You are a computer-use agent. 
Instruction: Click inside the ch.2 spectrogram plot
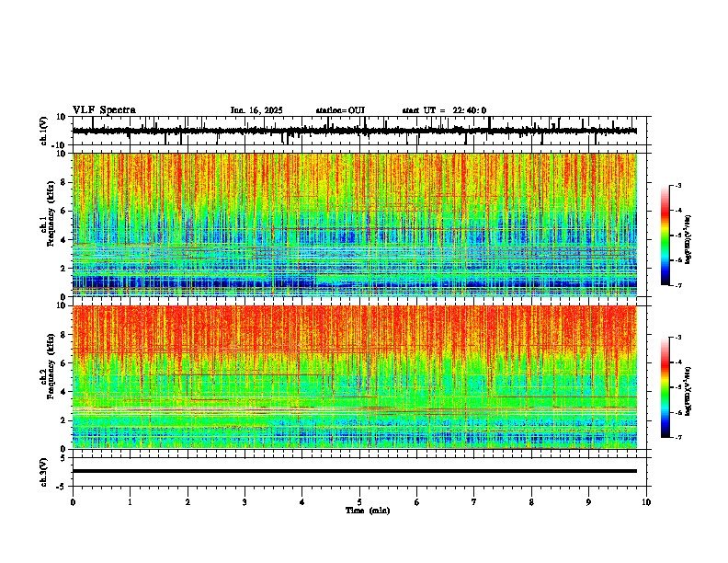point(355,377)
